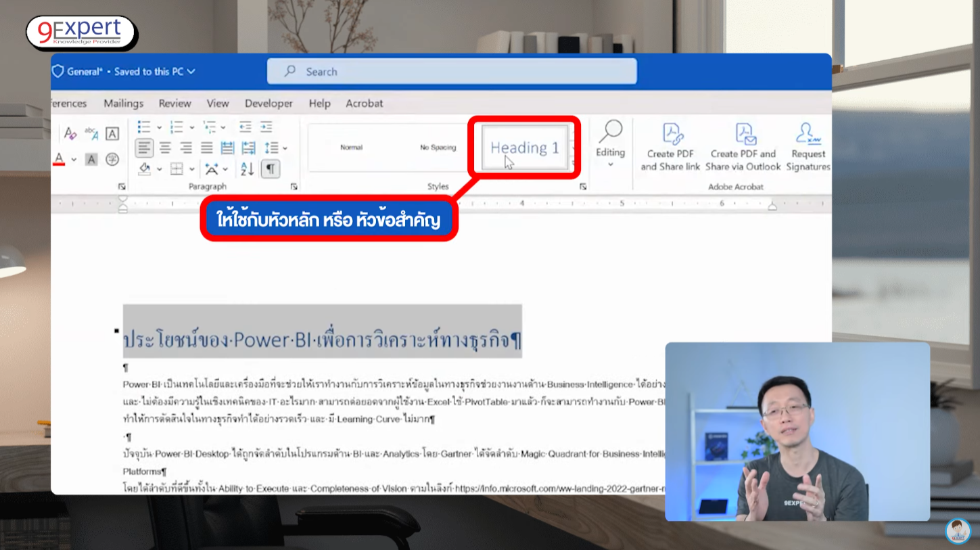Open the Mailings ribbon tab
980x550 pixels.
pyautogui.click(x=123, y=104)
